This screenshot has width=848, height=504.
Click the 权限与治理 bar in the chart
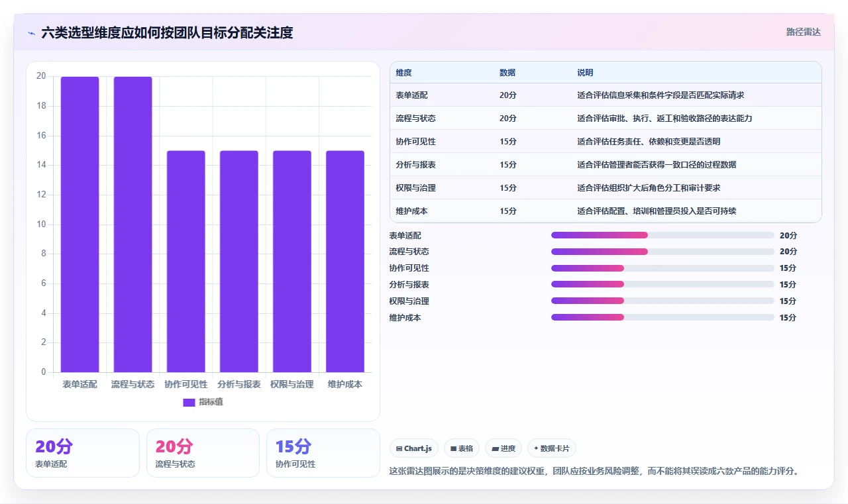coord(292,262)
